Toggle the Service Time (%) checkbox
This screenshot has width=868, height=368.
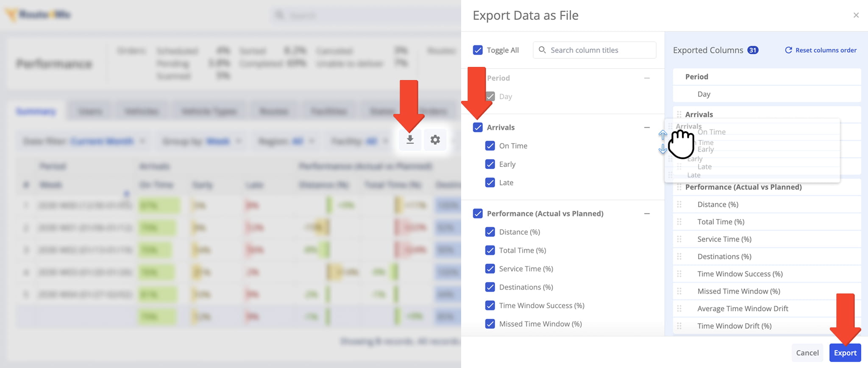pyautogui.click(x=490, y=269)
